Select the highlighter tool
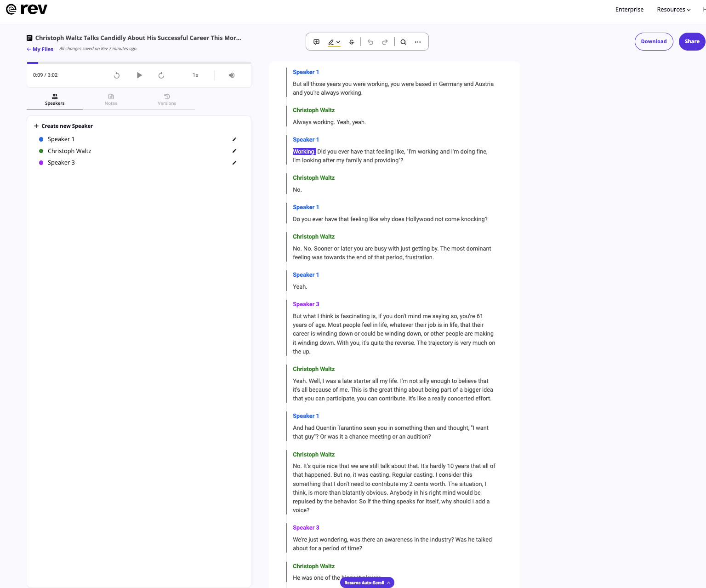Viewport: 706px width, 588px height. 331,42
